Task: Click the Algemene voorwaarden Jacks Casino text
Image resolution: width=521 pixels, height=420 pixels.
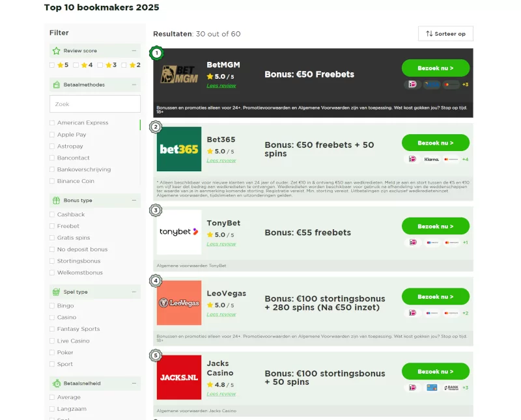Action: [197, 411]
